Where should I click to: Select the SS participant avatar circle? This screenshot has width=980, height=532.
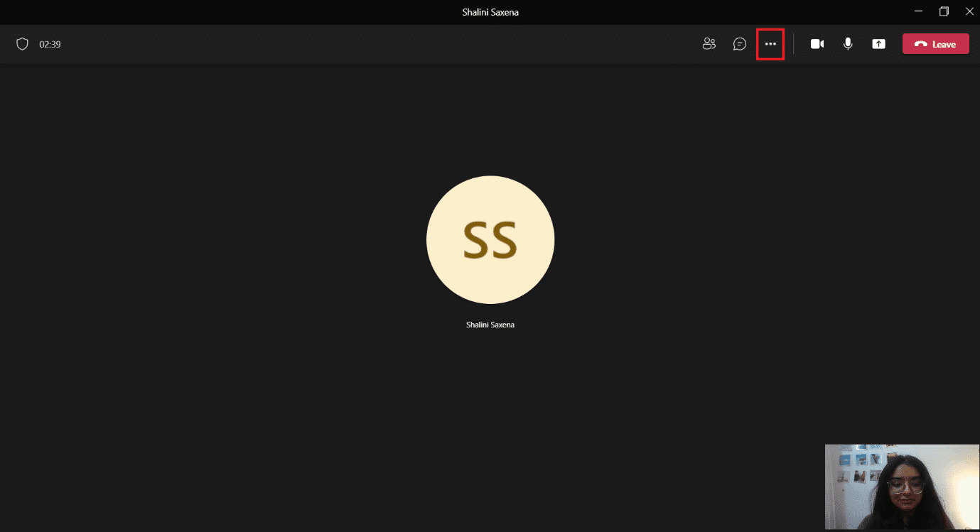click(490, 240)
